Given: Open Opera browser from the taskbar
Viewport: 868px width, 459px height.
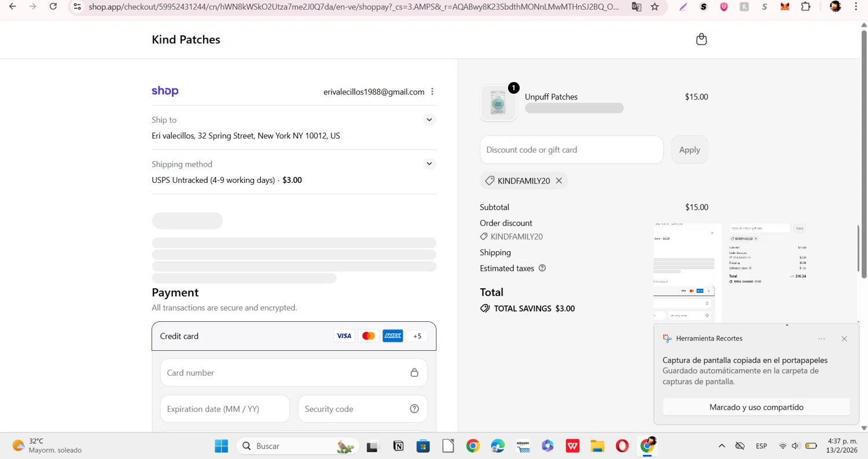Looking at the screenshot, I should 622,446.
